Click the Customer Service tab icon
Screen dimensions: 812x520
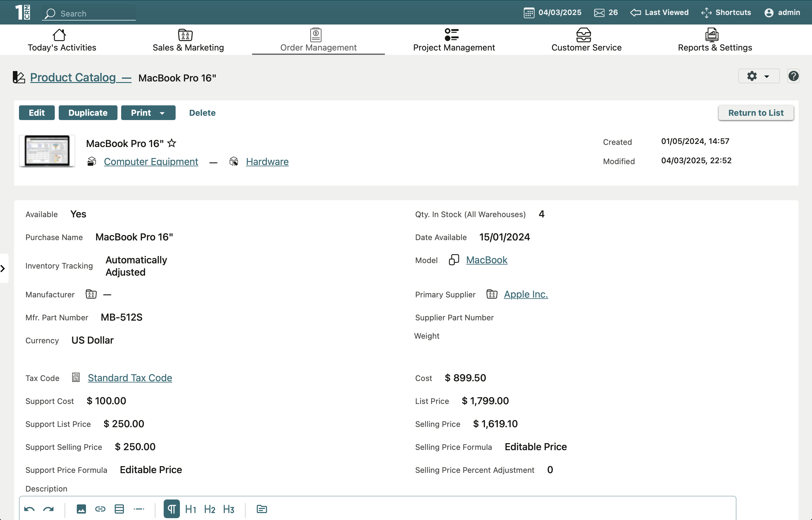pos(584,34)
